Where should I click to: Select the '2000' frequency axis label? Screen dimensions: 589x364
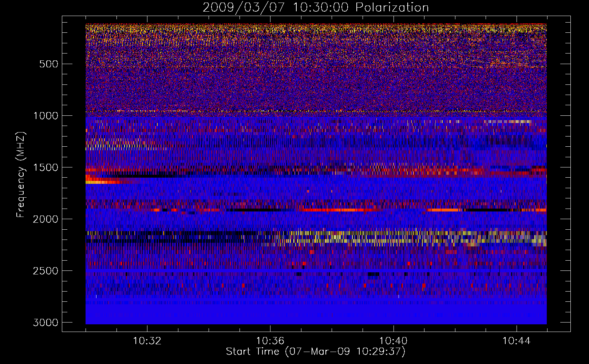click(46, 219)
